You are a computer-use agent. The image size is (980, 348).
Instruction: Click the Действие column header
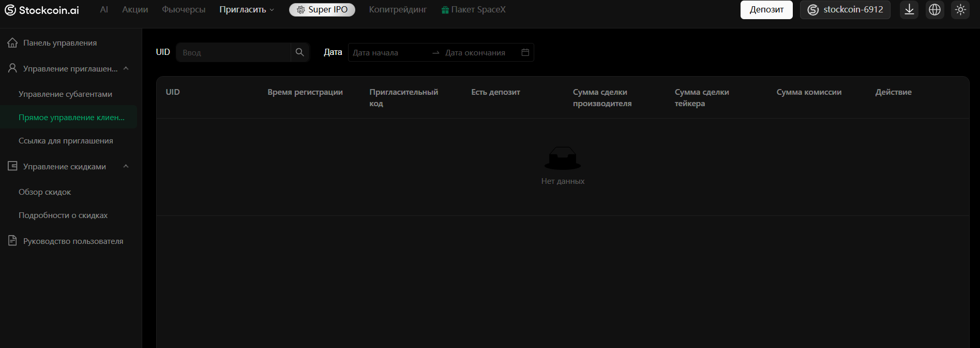tap(893, 92)
